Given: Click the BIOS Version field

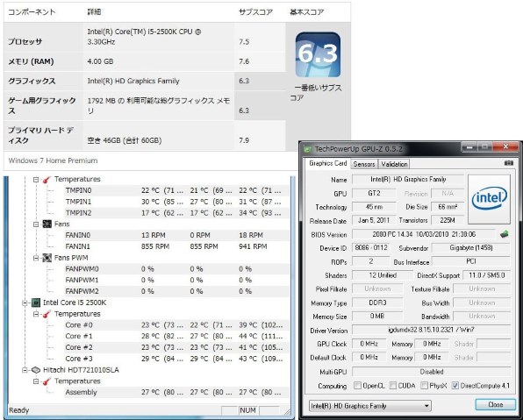Looking at the screenshot, I should tap(424, 234).
